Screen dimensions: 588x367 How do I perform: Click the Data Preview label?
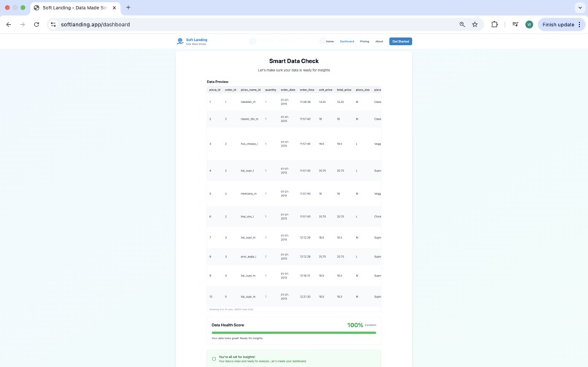217,82
